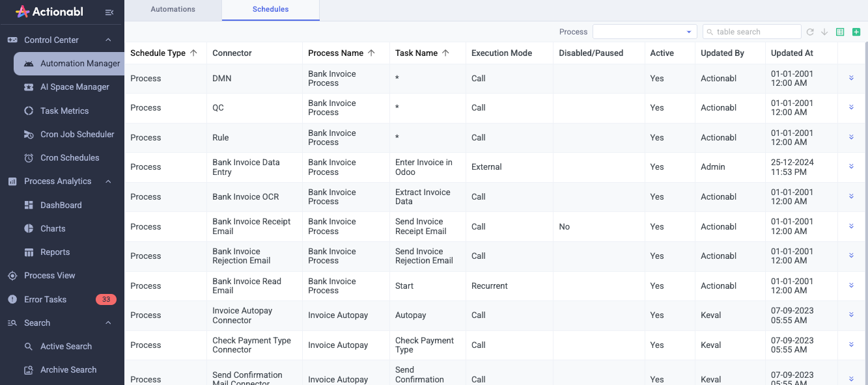Collapse the Process Analytics section
The image size is (868, 385).
pos(108,181)
